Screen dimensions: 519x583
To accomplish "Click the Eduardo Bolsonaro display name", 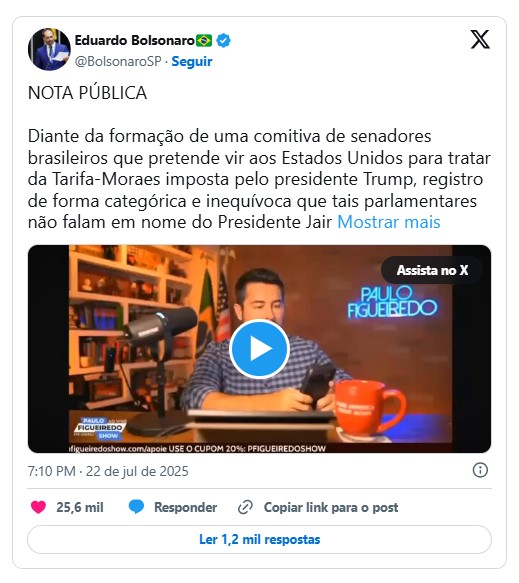I will pos(135,40).
